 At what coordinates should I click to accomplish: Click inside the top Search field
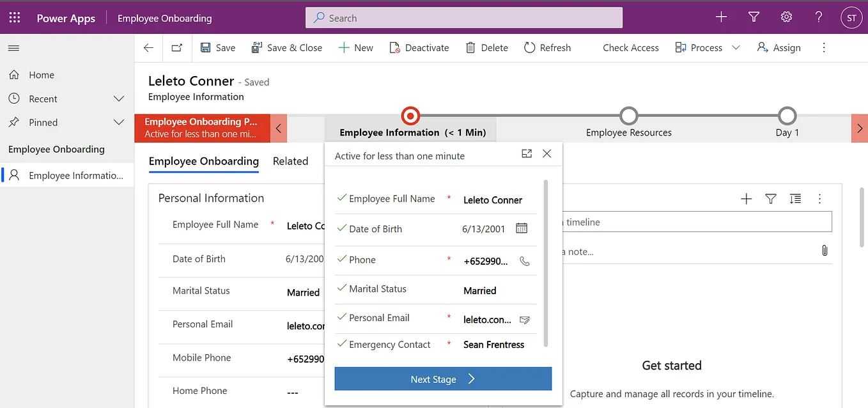pos(463,17)
